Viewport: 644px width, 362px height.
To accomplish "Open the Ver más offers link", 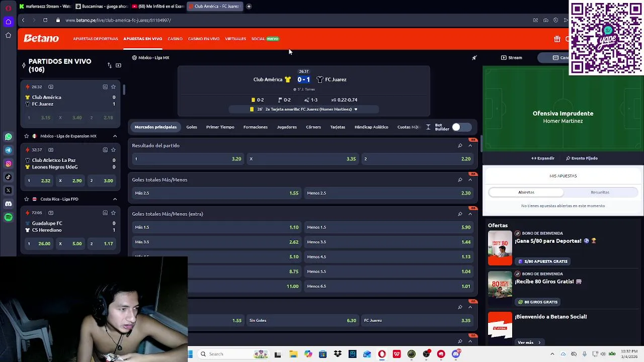I will point(529,342).
